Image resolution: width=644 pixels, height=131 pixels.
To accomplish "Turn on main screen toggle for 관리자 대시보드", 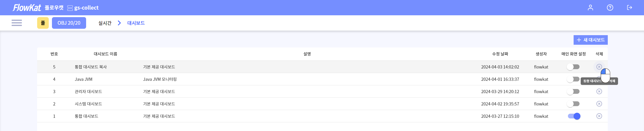I will [x=573, y=92].
